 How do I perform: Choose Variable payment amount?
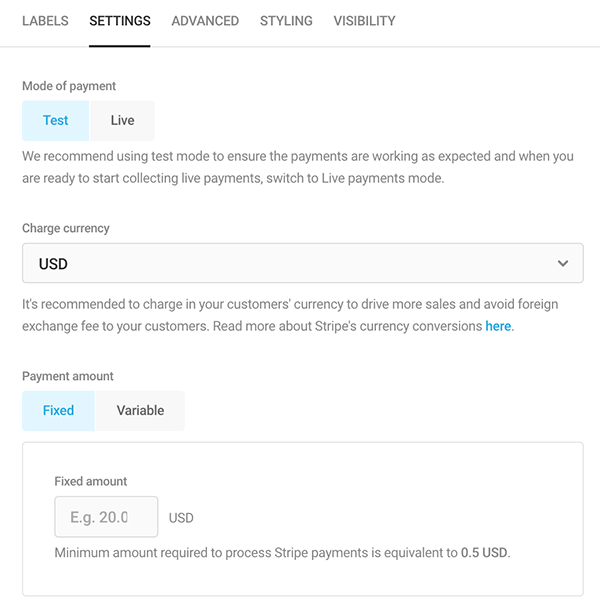140,411
